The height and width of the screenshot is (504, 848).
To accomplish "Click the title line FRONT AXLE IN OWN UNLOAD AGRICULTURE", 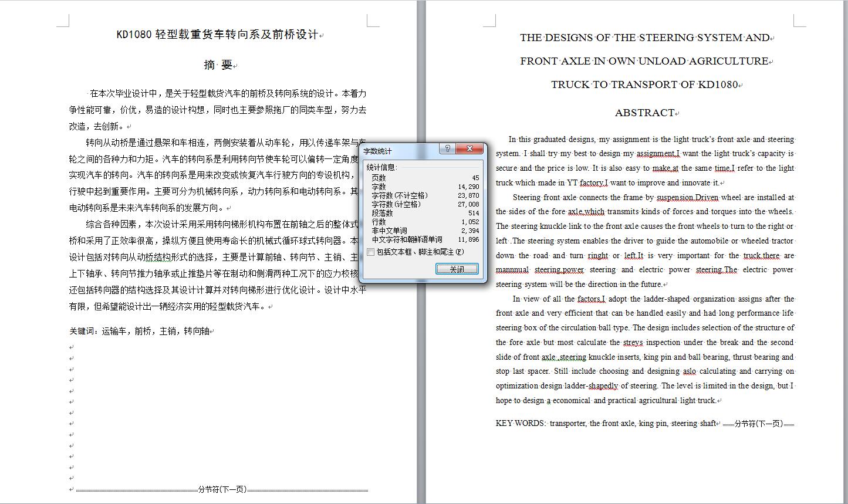I will [644, 61].
